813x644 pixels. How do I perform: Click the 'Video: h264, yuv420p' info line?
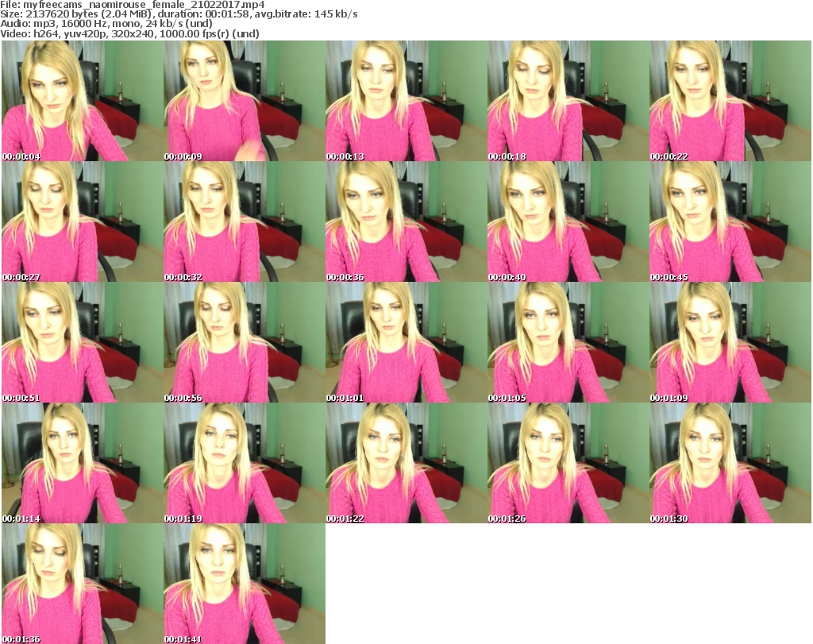[129, 33]
